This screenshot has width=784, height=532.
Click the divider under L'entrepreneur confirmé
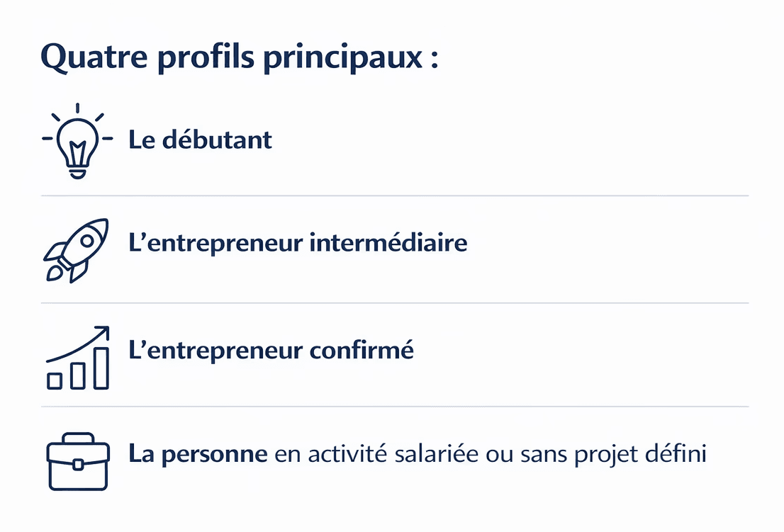(395, 407)
